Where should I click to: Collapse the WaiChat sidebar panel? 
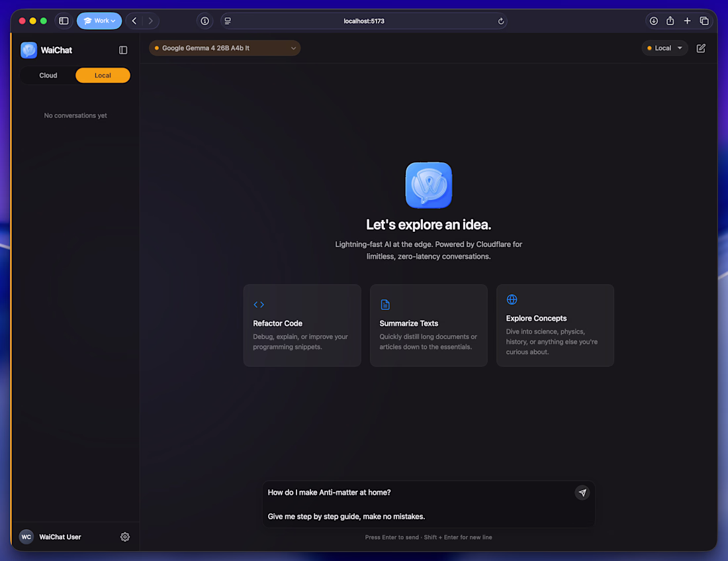click(123, 50)
